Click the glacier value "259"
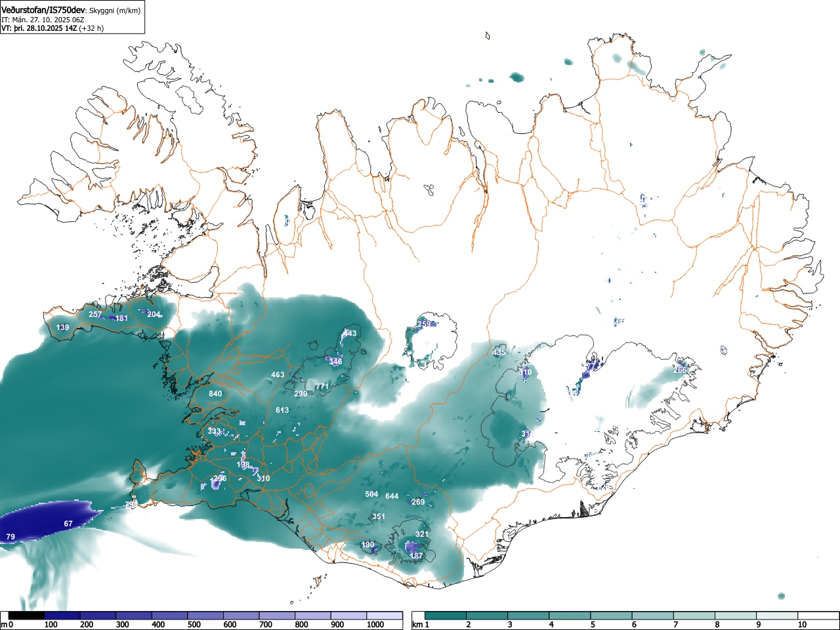Image resolution: width=840 pixels, height=630 pixels. click(424, 324)
